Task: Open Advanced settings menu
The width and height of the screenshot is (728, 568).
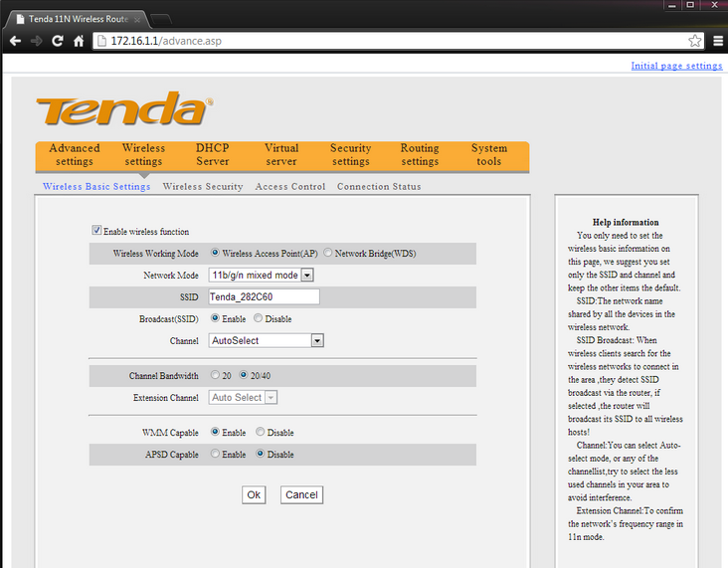Action: pyautogui.click(x=75, y=154)
